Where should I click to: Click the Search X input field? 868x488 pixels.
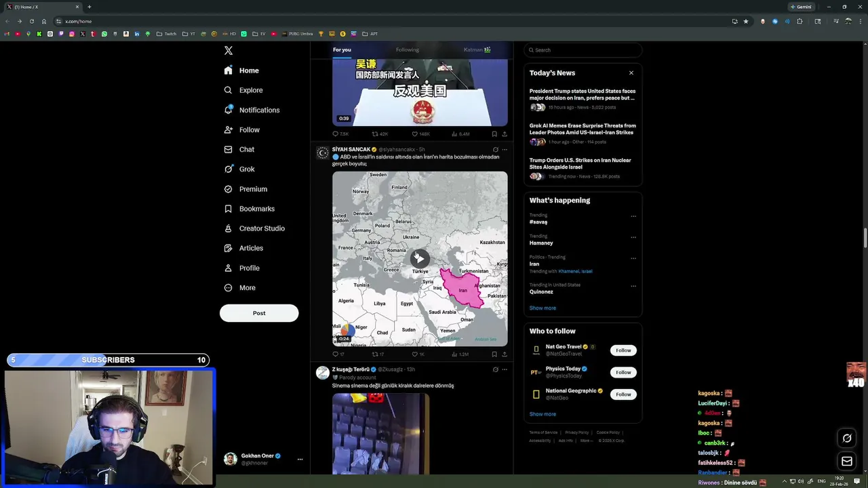click(583, 50)
